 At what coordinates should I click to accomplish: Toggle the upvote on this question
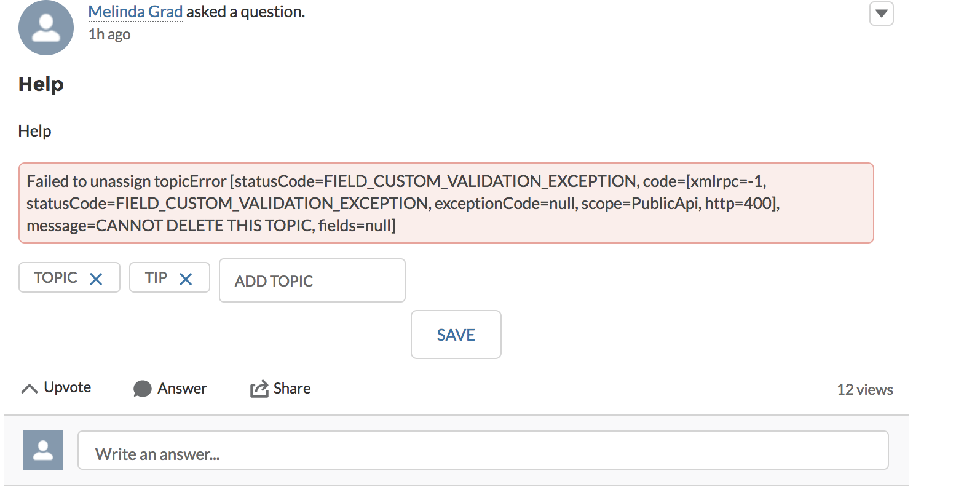[56, 387]
